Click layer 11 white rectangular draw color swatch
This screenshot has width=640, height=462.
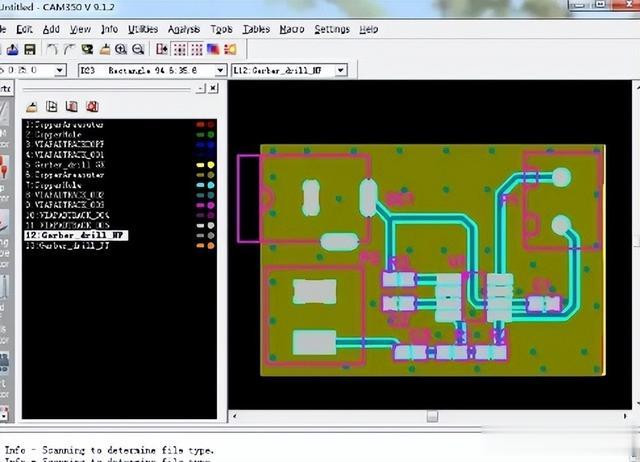pyautogui.click(x=200, y=225)
